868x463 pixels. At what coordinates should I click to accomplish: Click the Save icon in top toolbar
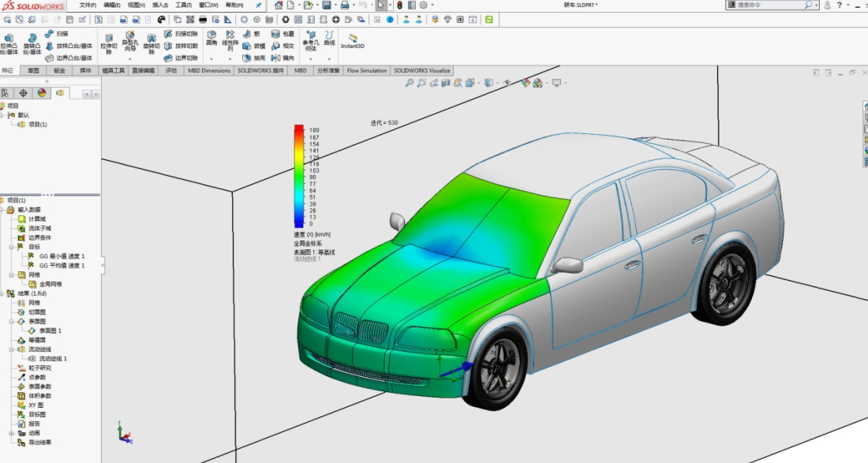(x=327, y=5)
